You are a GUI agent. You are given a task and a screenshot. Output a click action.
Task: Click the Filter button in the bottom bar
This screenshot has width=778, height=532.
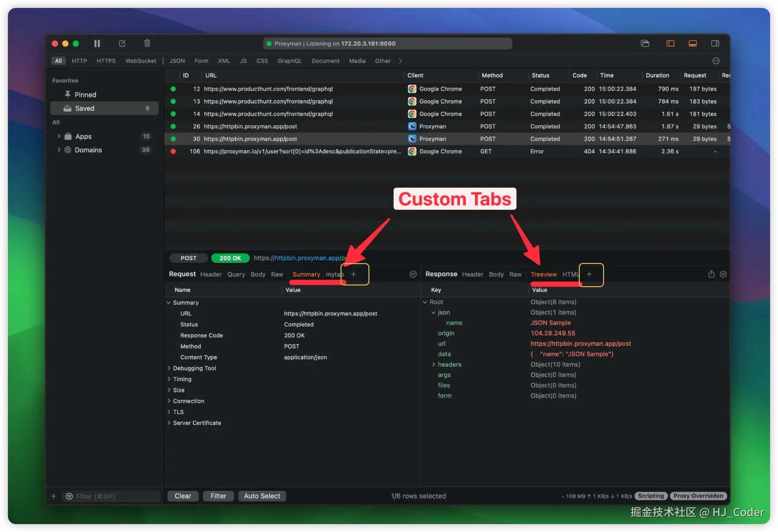(218, 496)
